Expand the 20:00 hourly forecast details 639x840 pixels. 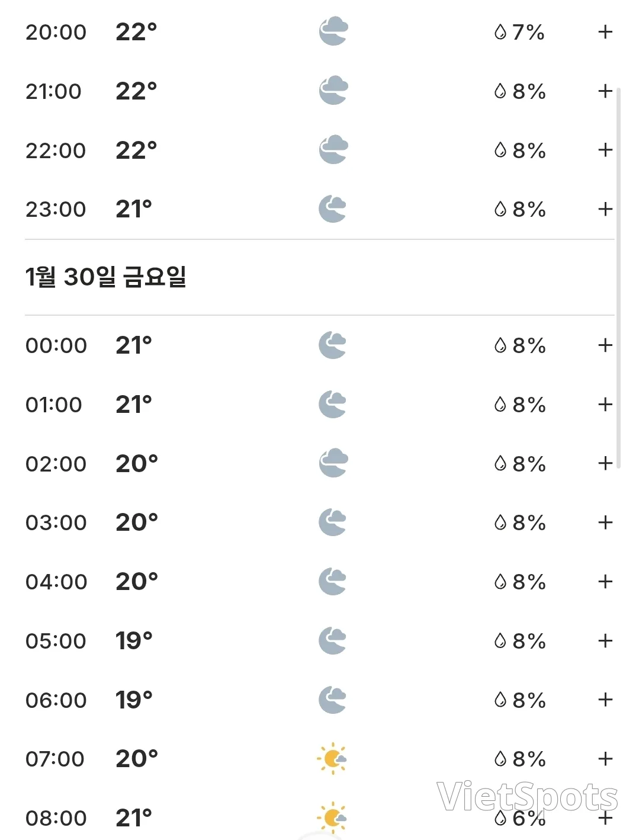click(605, 32)
